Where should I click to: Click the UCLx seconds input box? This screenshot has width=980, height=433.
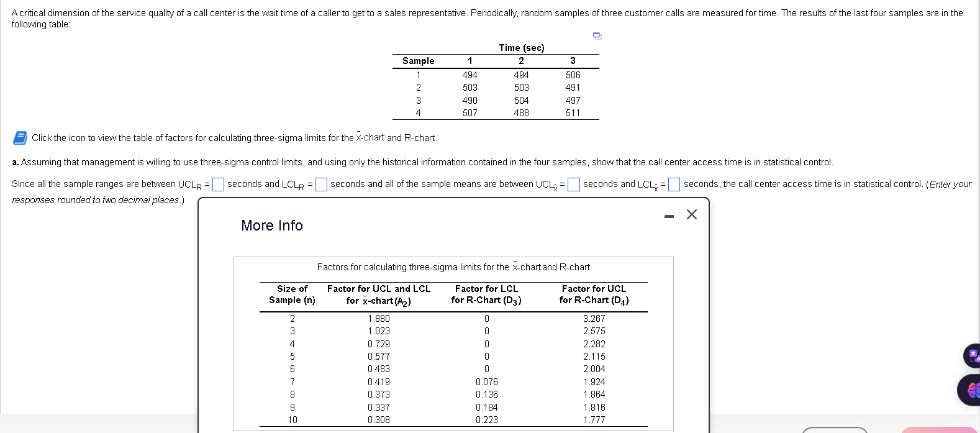point(574,184)
